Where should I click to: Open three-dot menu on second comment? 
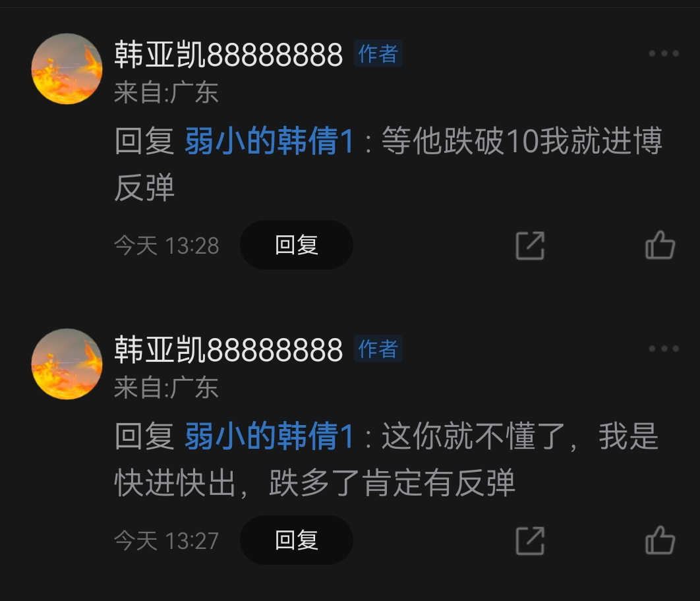click(664, 349)
